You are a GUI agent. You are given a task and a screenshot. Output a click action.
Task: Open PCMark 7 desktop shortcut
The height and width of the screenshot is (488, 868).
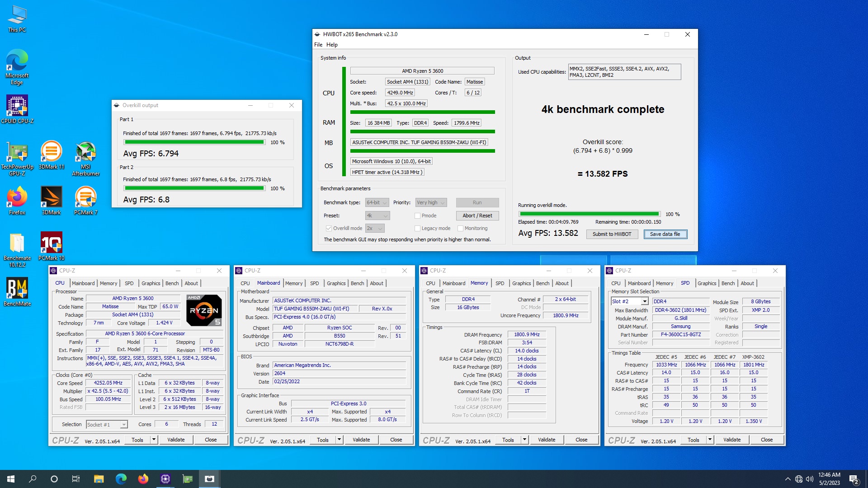click(86, 201)
